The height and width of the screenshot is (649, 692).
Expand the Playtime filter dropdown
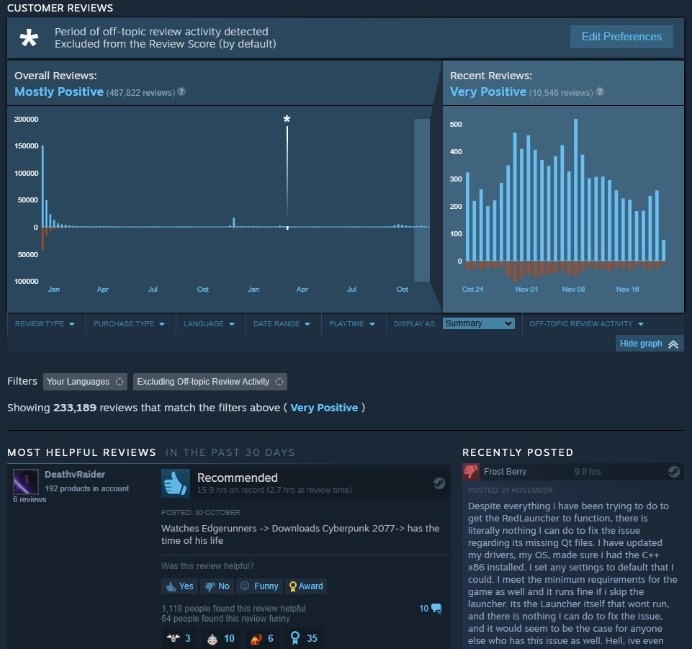352,324
